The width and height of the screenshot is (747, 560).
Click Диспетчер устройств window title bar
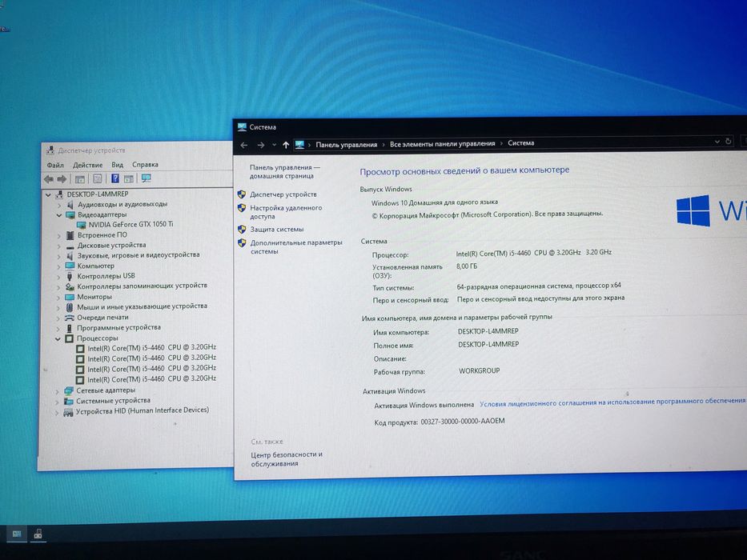(137, 150)
